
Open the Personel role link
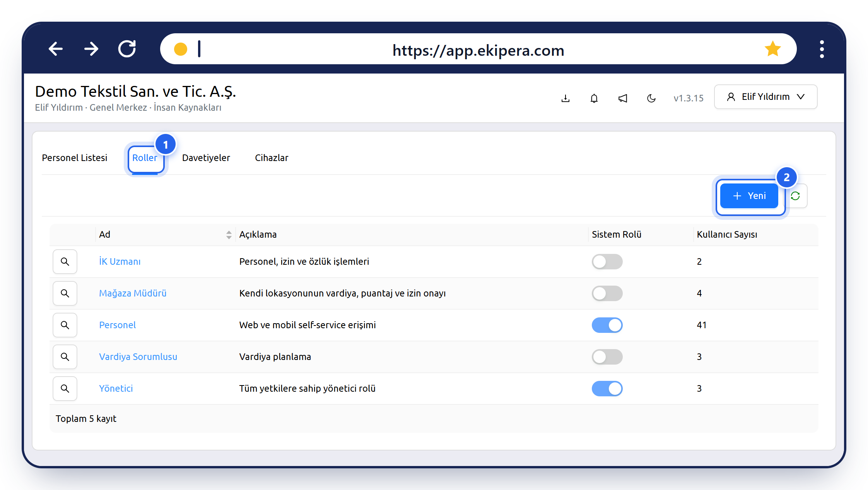(x=118, y=325)
